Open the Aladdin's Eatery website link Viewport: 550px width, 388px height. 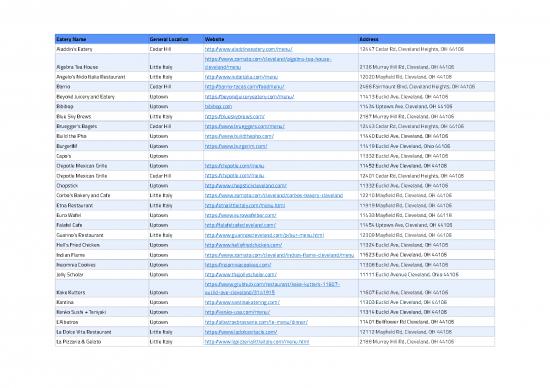click(x=248, y=49)
